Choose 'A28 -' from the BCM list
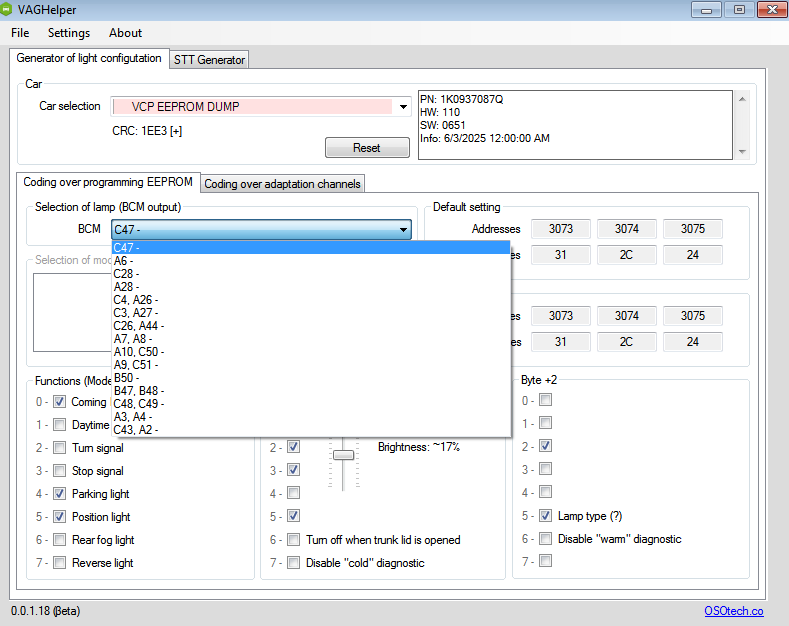This screenshot has width=789, height=626. (x=311, y=287)
